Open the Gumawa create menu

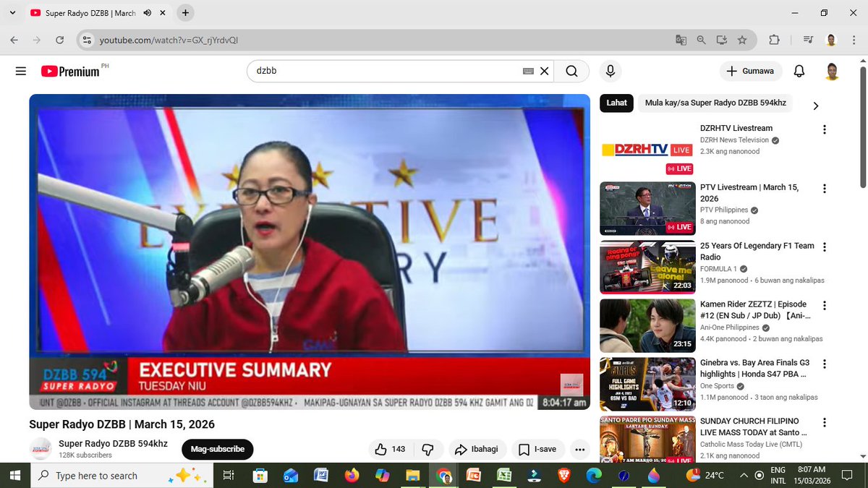click(x=751, y=71)
